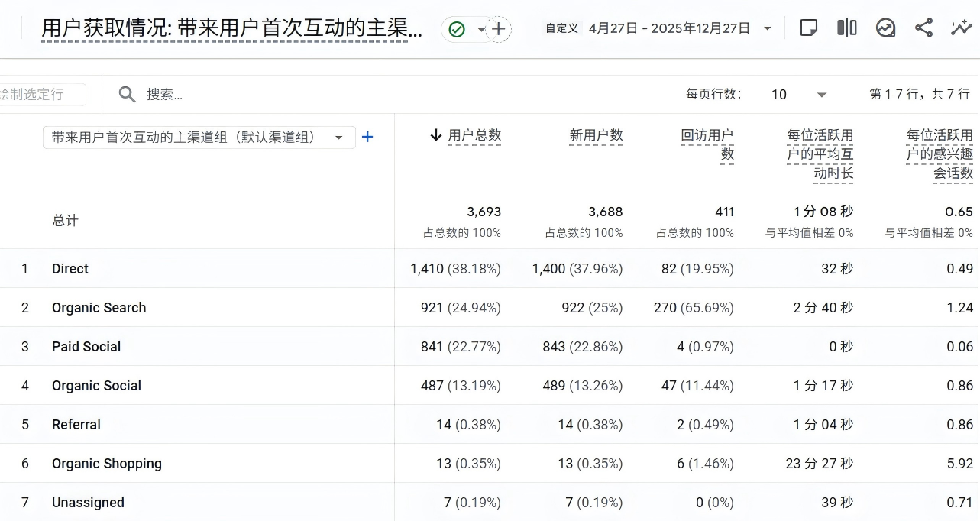The width and height of the screenshot is (980, 521).
Task: Click the 绘制选定行 button
Action: 38,94
